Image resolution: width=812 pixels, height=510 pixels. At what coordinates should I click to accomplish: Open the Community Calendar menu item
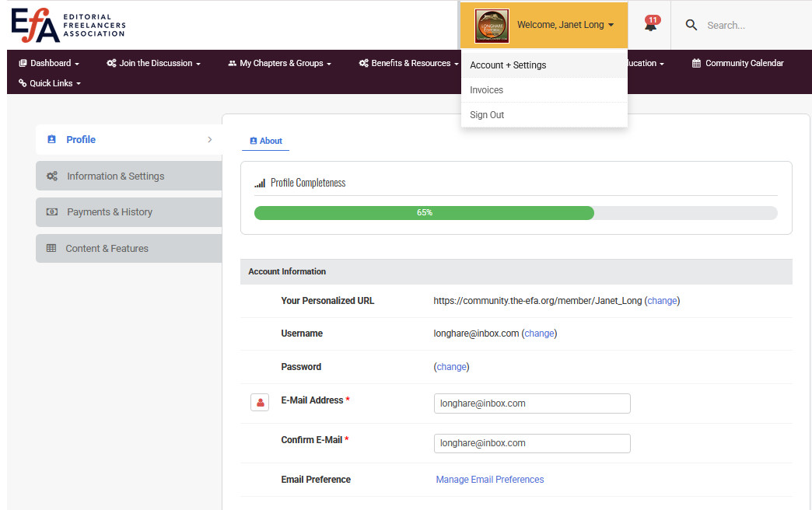click(737, 63)
